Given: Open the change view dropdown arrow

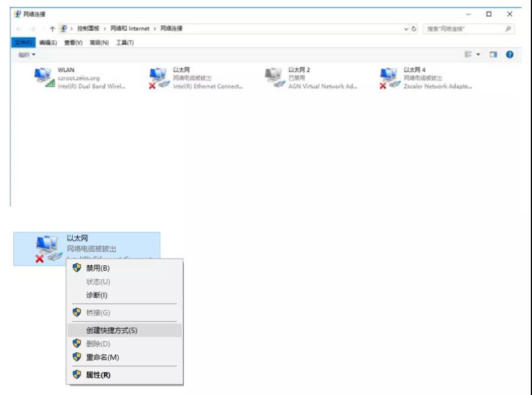Looking at the screenshot, I should coord(478,54).
